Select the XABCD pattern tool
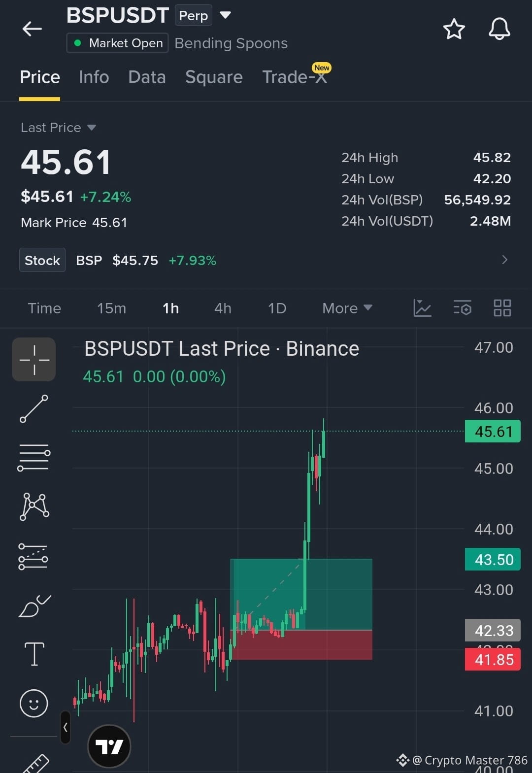This screenshot has height=773, width=532. pos(34,506)
